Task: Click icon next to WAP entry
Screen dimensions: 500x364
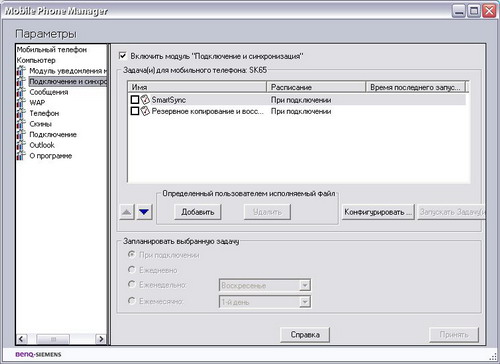Action: 21,103
